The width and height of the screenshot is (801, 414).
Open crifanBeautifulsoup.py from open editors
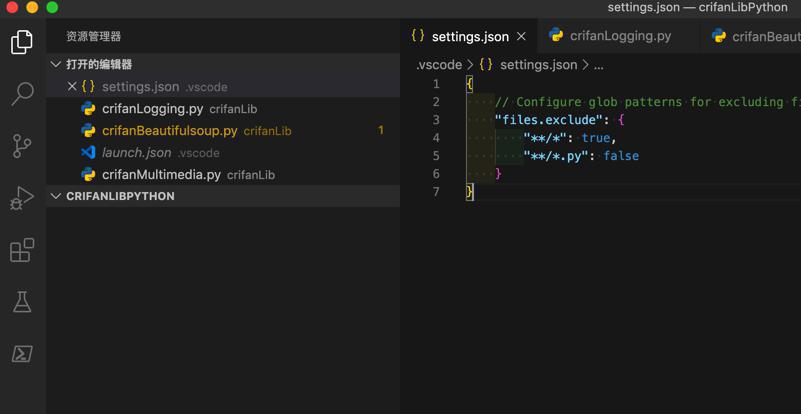169,131
